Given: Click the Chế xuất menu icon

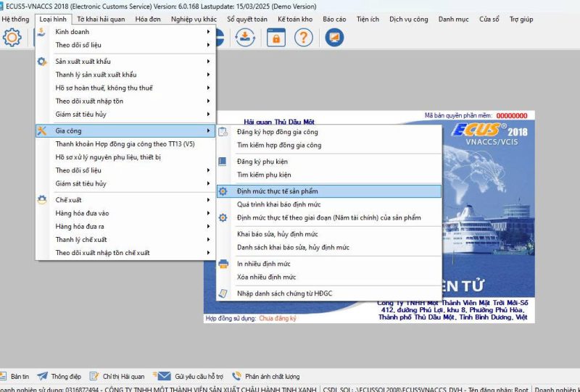Looking at the screenshot, I should click(x=42, y=200).
